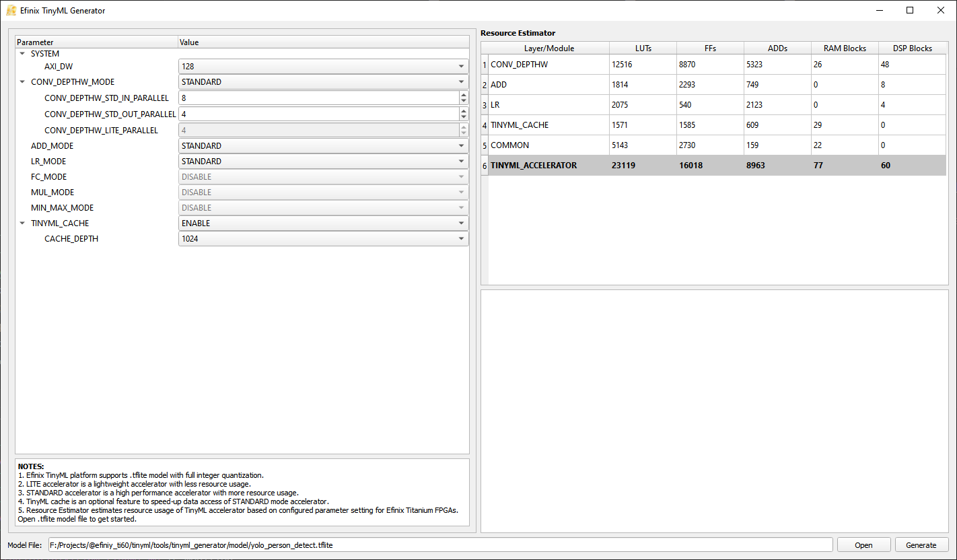957x560 pixels.
Task: Click the FFs column header
Action: tap(711, 48)
